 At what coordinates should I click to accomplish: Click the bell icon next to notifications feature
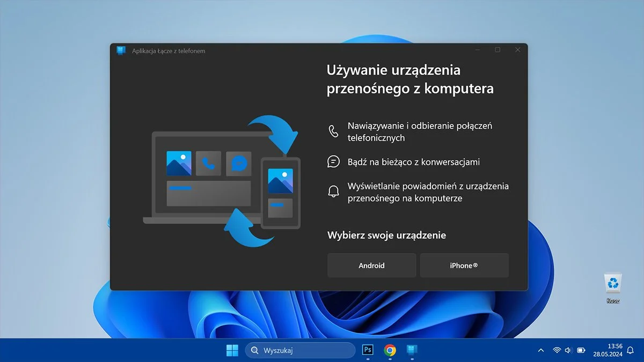tap(334, 191)
